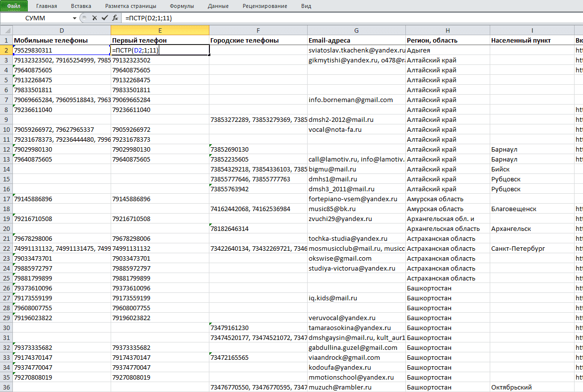Select cell with Архангельская обл. и

point(448,219)
